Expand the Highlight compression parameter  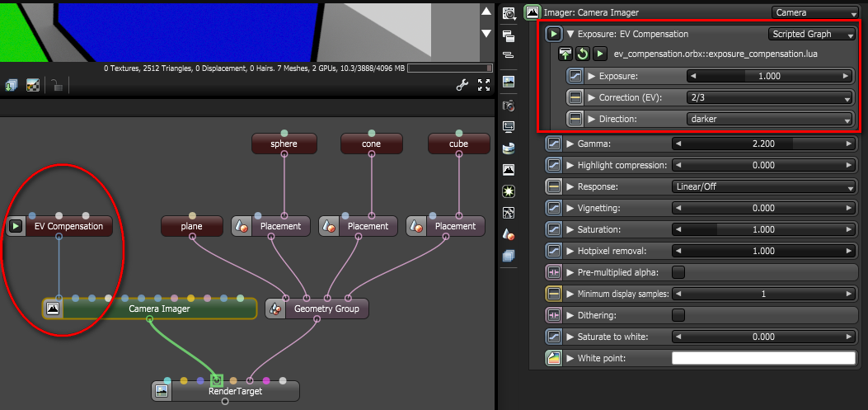570,165
